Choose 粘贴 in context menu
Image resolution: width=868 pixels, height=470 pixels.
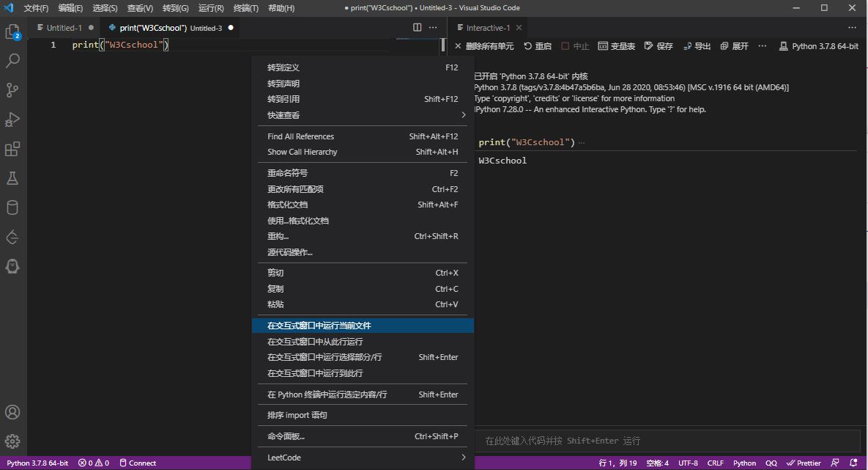pos(363,304)
